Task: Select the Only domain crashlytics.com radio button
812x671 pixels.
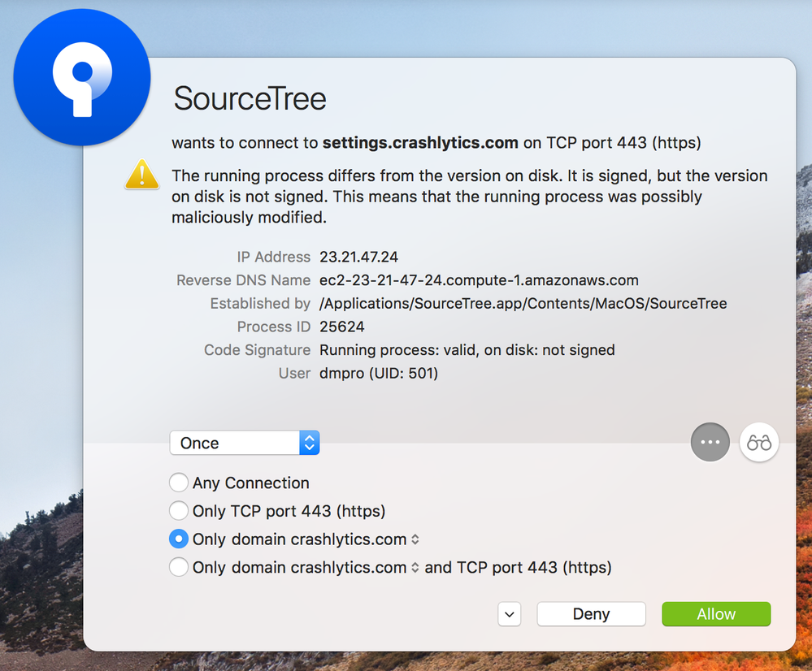Action: click(x=179, y=539)
